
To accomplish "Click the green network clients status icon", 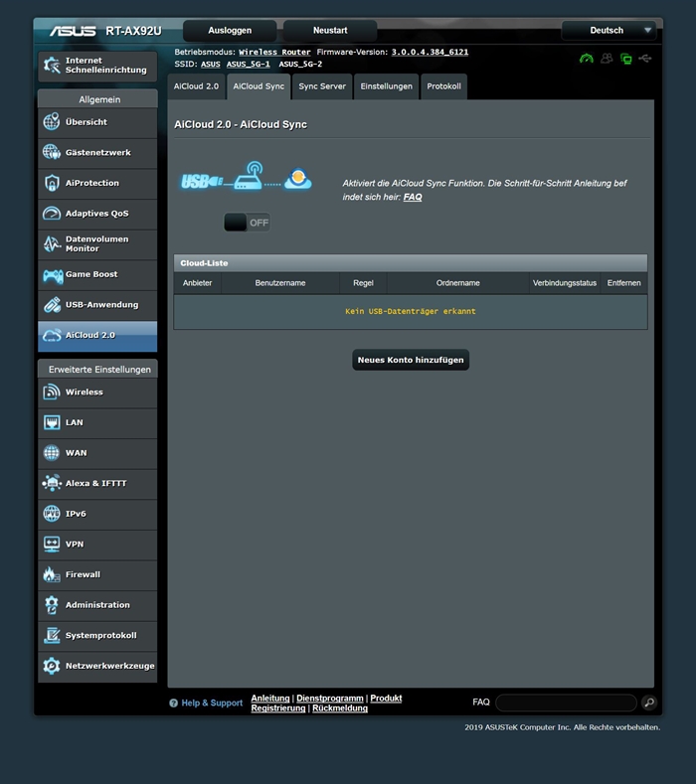I will [626, 59].
